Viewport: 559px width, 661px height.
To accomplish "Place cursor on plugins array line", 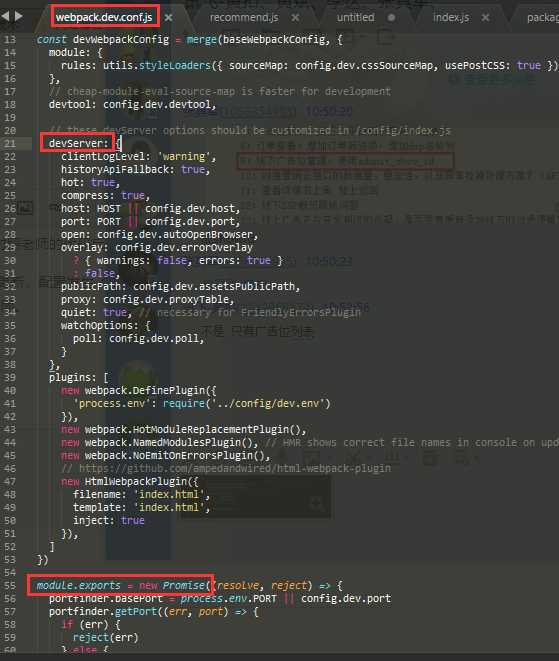I will pyautogui.click(x=78, y=377).
